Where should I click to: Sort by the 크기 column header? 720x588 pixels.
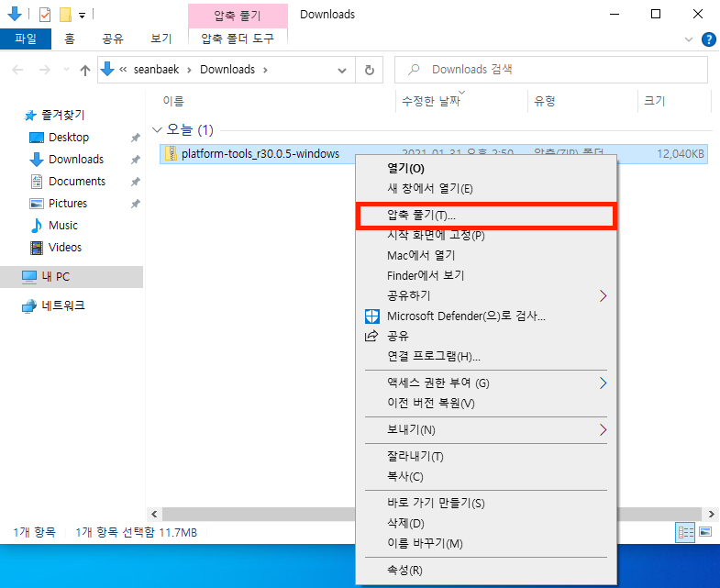coord(654,101)
